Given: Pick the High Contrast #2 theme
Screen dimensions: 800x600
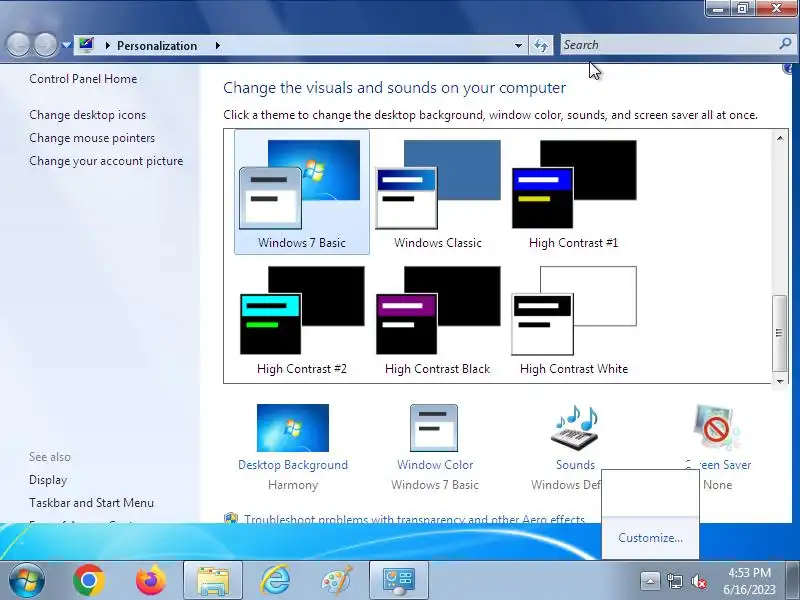Looking at the screenshot, I should coord(302,320).
